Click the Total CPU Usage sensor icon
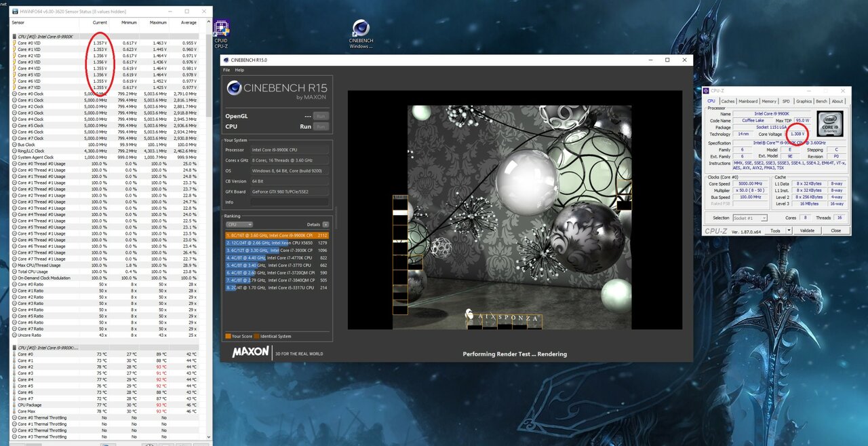The width and height of the screenshot is (868, 446). pos(14,272)
